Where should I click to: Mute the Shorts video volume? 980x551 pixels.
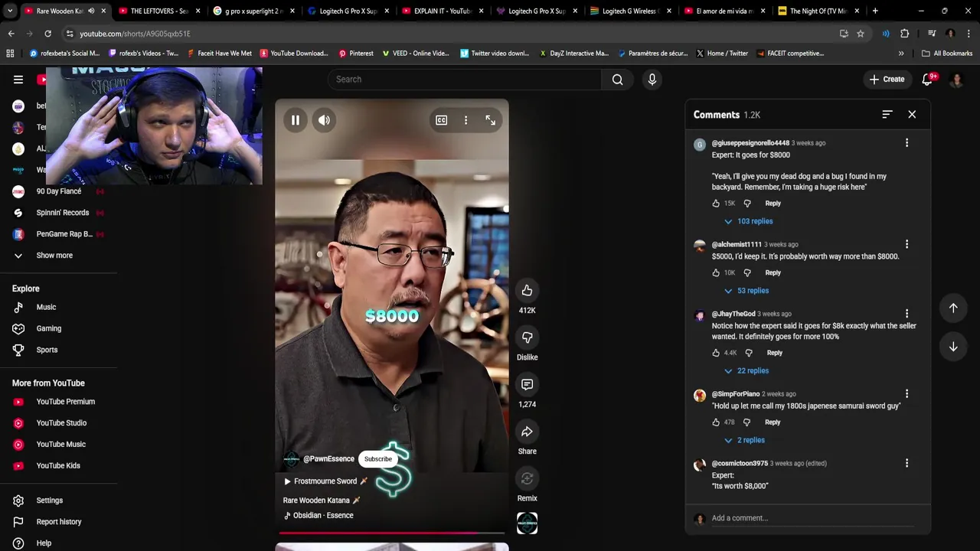tap(325, 120)
